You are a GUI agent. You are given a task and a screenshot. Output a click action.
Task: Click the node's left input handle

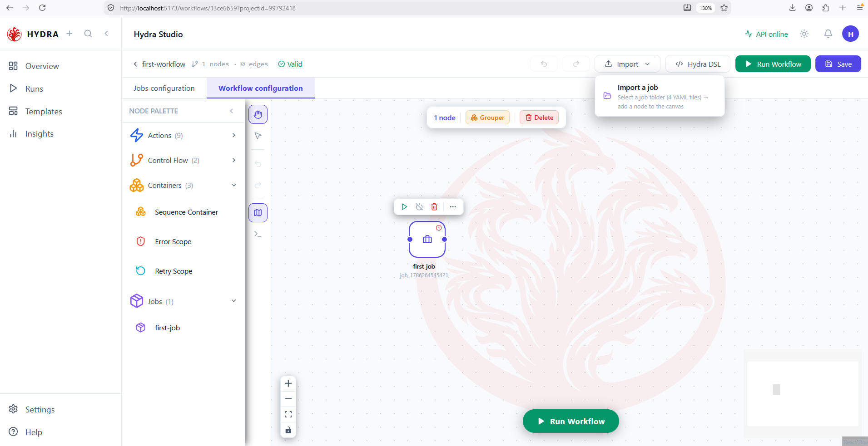(410, 239)
